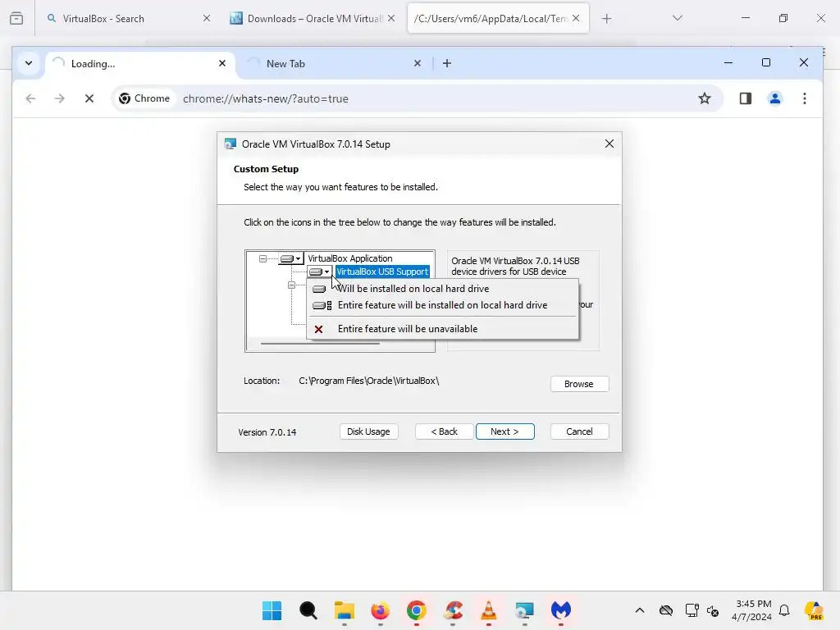
Task: Open notifications bell in taskbar
Action: click(x=784, y=610)
